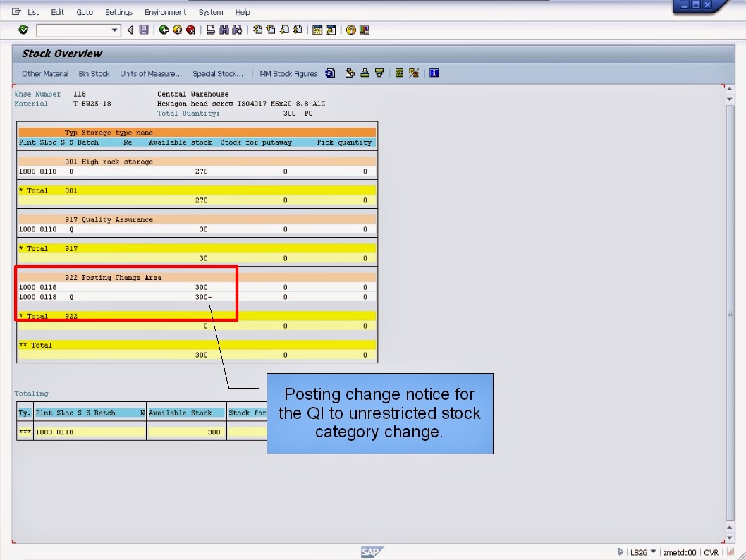Screen dimensions: 746x560
Task: Click the Other Material button
Action: [x=44, y=73]
